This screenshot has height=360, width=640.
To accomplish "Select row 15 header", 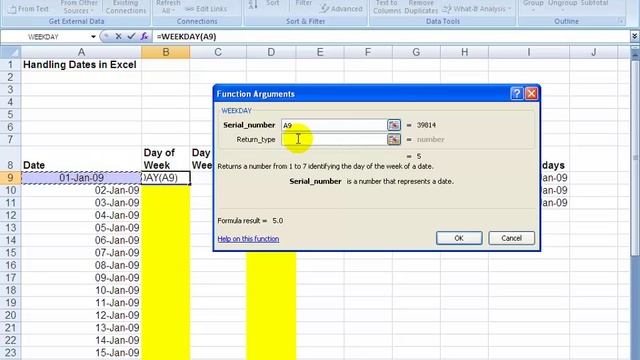I will click(x=11, y=253).
